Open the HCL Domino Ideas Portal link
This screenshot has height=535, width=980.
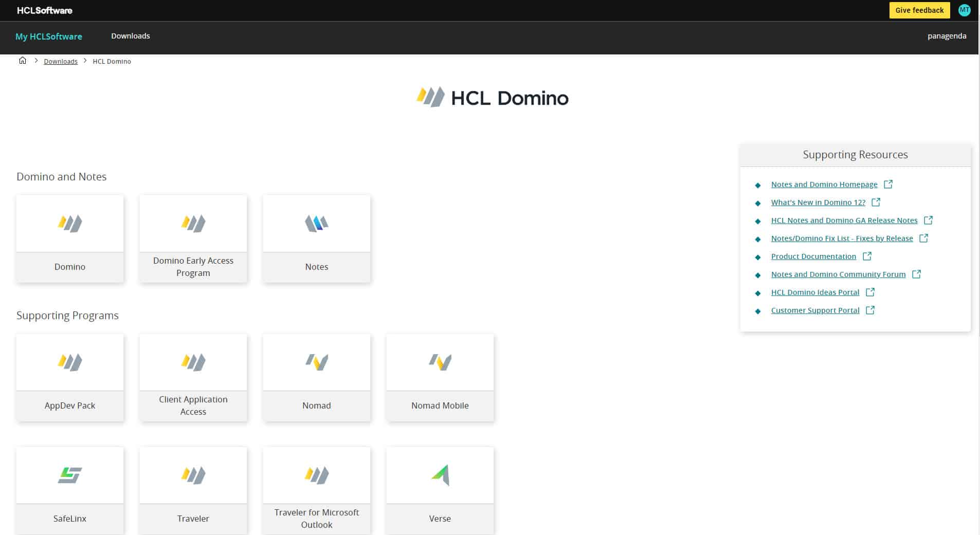coord(815,292)
